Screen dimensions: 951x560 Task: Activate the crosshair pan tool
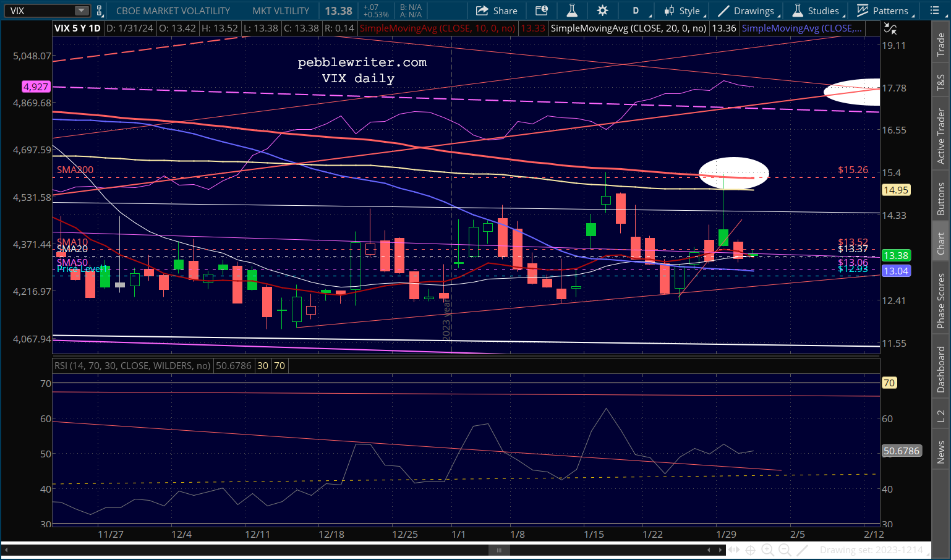coord(750,549)
